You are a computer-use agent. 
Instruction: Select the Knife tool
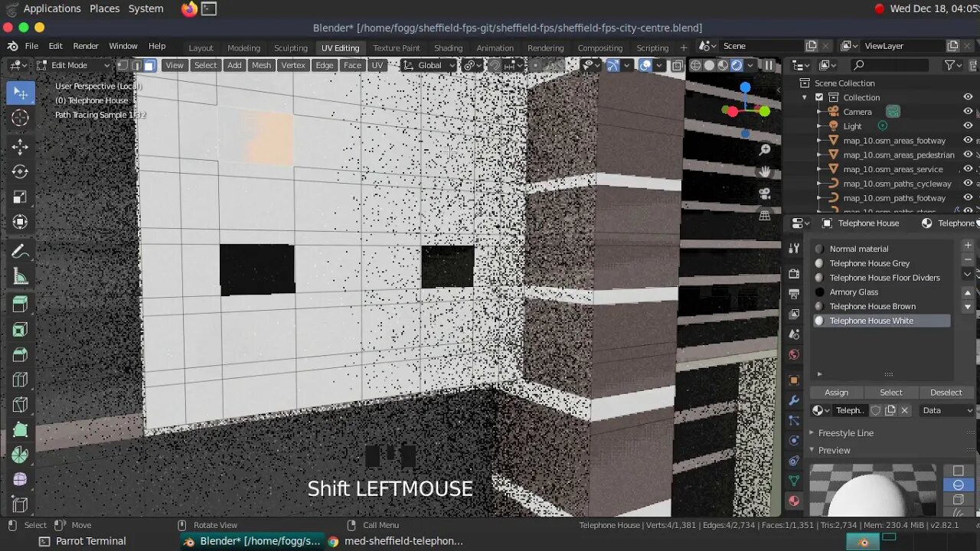pyautogui.click(x=21, y=405)
